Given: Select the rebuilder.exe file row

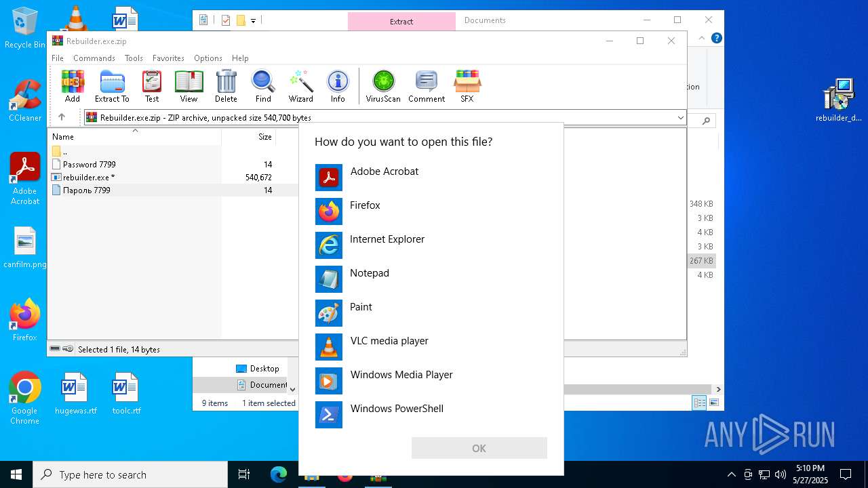Looking at the screenshot, I should (173, 177).
